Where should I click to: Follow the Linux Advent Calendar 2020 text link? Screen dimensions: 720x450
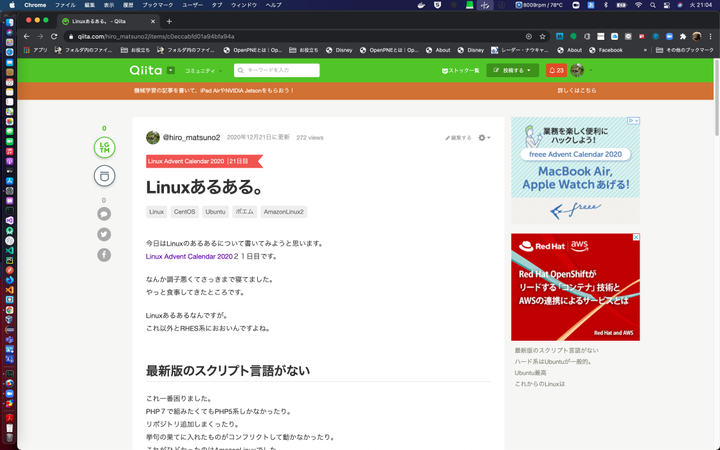coord(189,257)
